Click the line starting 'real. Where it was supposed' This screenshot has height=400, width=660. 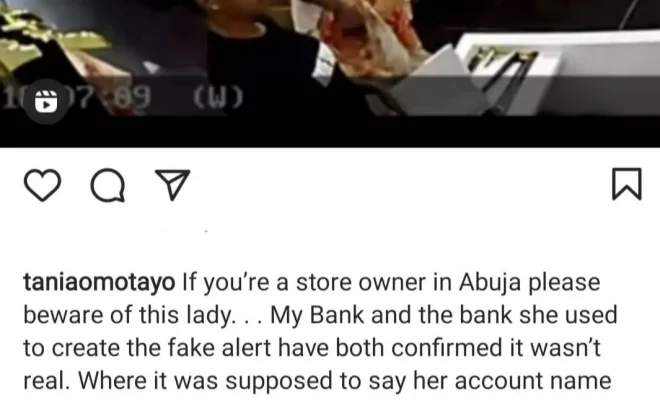(x=317, y=381)
